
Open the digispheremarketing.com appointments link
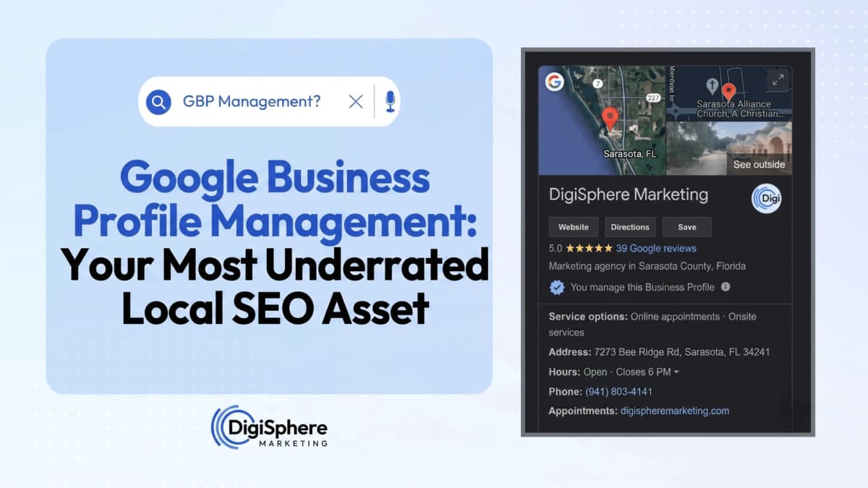pyautogui.click(x=675, y=411)
